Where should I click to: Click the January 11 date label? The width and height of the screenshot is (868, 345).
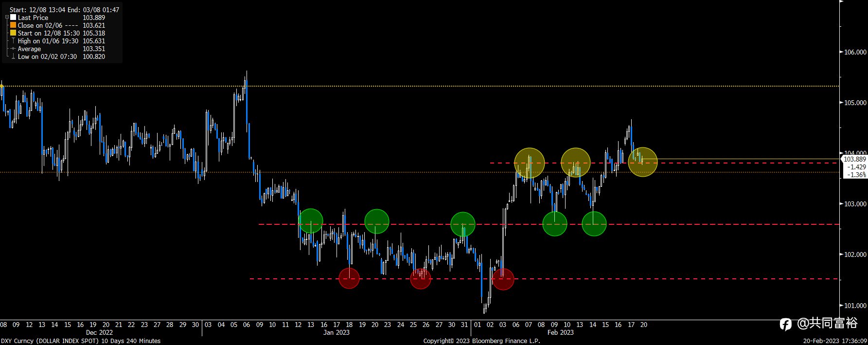[285, 325]
